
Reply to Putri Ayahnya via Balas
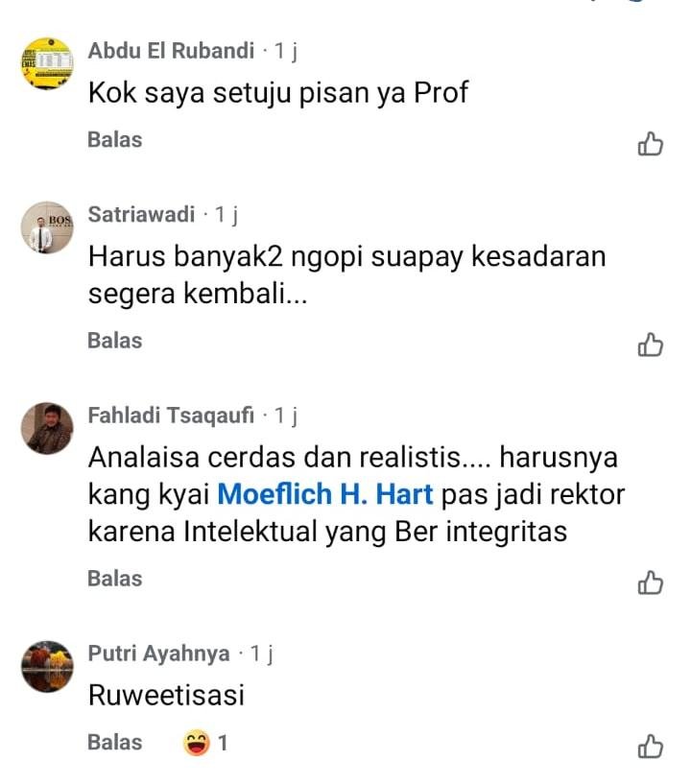[x=115, y=743]
